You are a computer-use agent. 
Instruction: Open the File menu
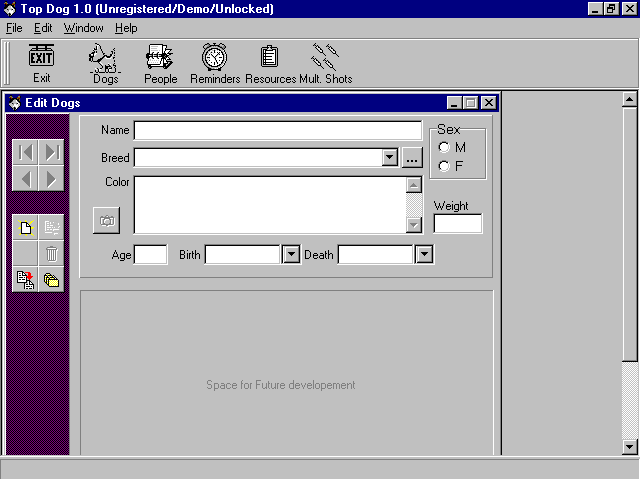coord(14,28)
